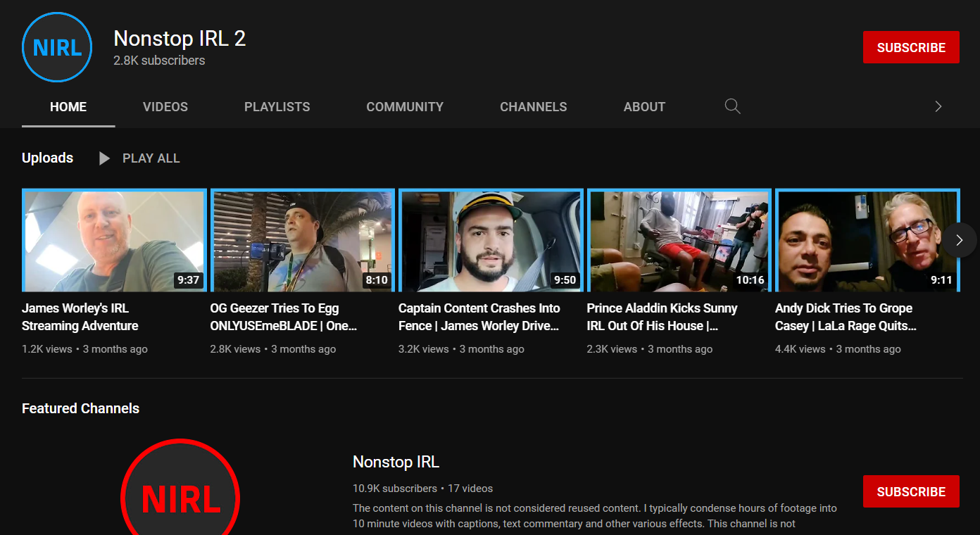This screenshot has height=535, width=980.
Task: Click the 2.8K subscribers text
Action: click(x=159, y=61)
